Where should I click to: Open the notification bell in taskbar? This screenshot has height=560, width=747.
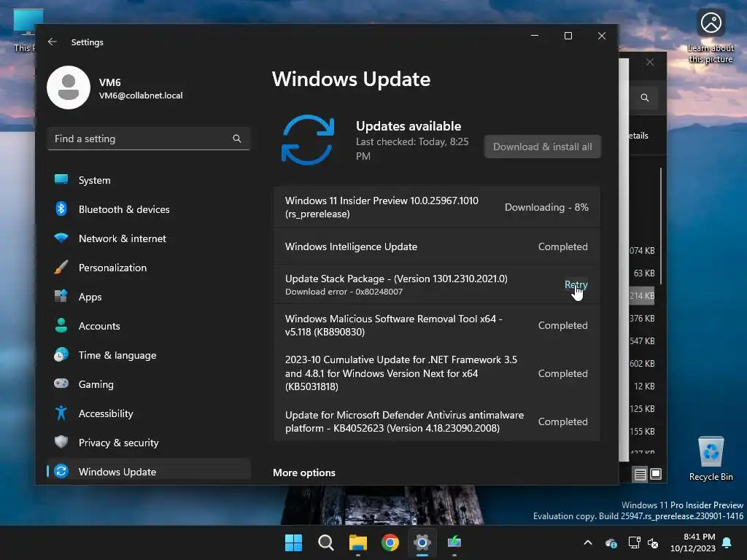pos(727,542)
